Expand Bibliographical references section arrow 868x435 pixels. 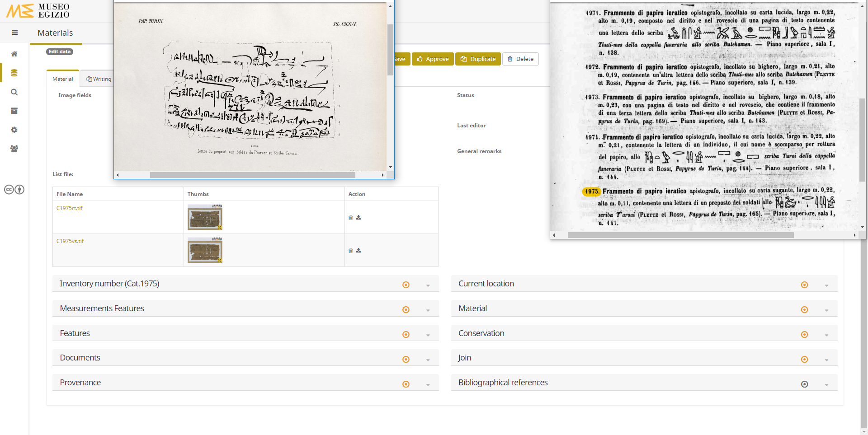826,385
